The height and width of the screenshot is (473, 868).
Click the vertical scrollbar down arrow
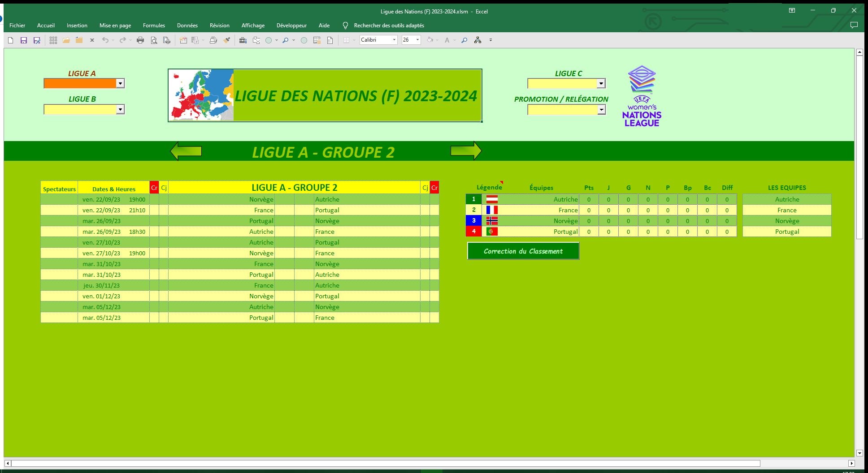(859, 453)
